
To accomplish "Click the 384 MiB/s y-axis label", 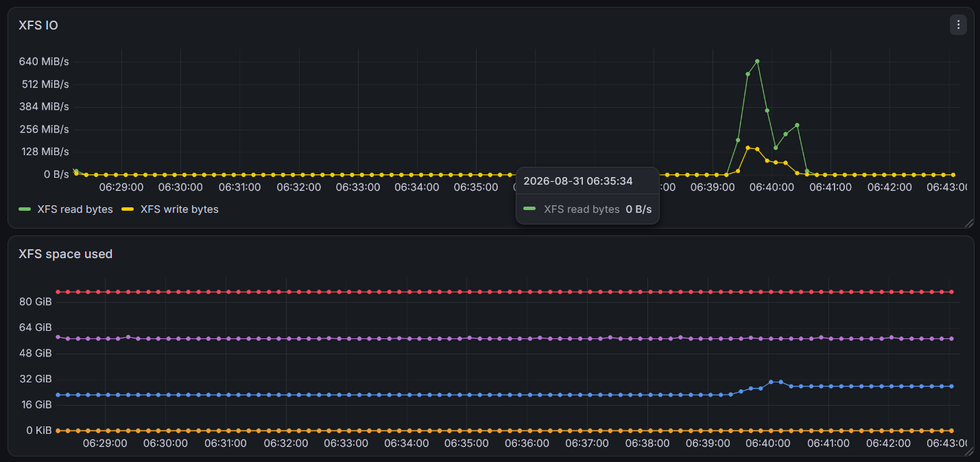I will (44, 106).
